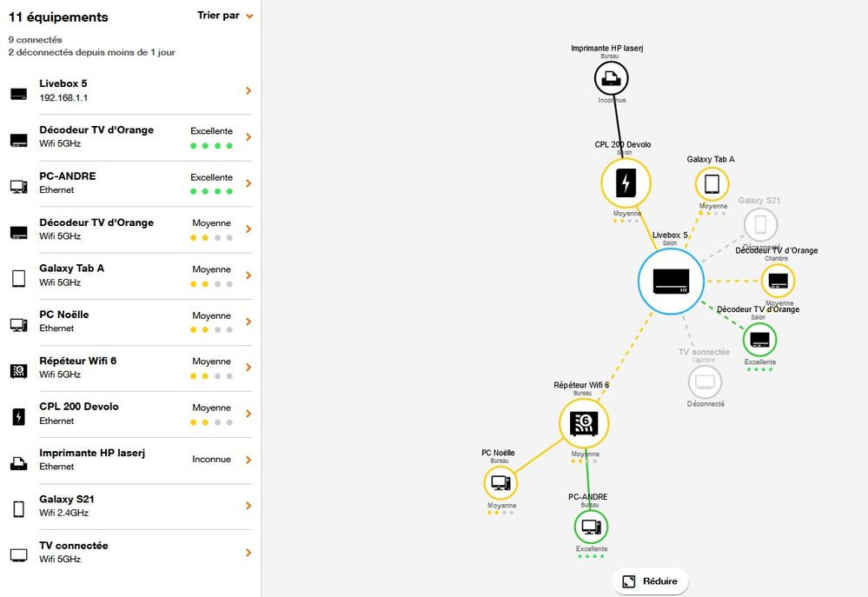Click the greyed-out Galaxy S21 node
This screenshot has height=597, width=868.
(760, 224)
